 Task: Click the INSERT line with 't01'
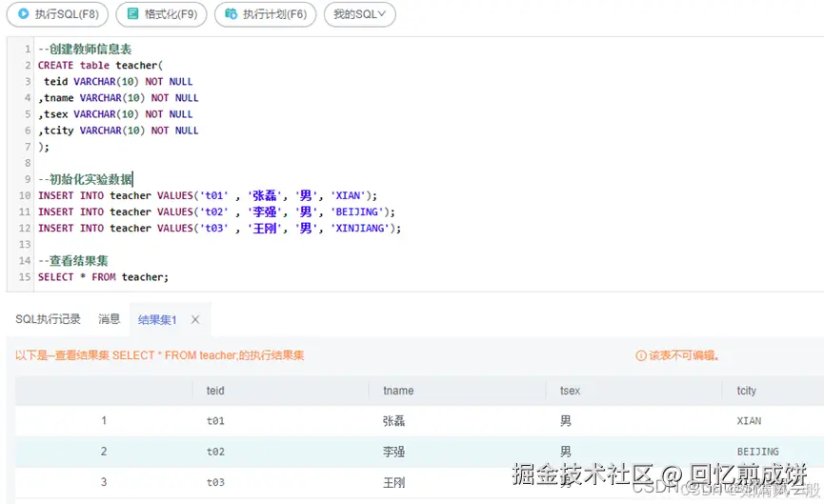coord(208,195)
